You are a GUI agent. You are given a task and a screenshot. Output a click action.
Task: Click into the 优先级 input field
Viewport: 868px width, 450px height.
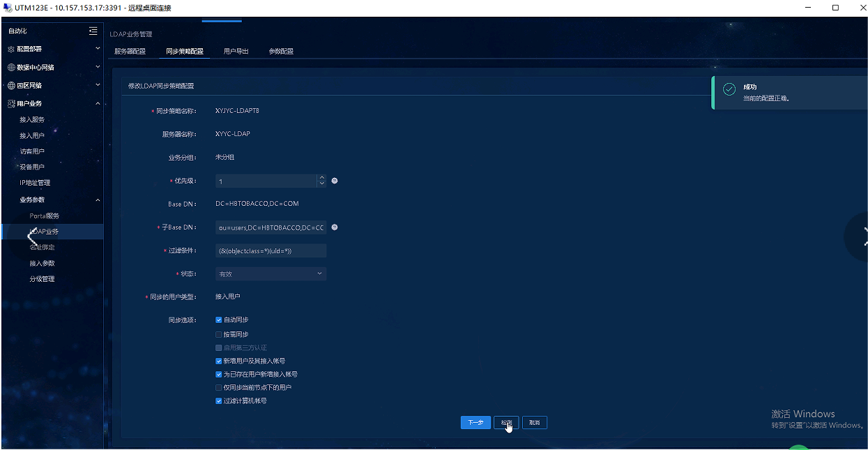[x=266, y=181]
